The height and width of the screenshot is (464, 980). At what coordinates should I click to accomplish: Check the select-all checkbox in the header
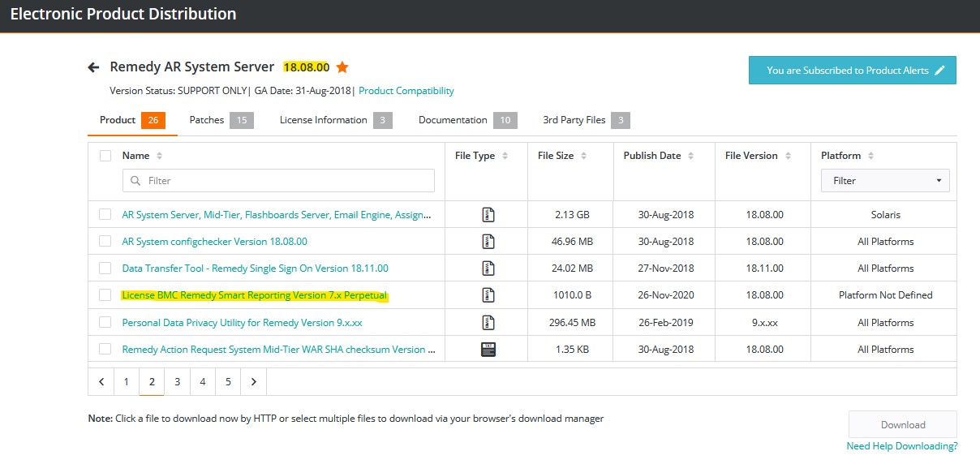105,156
